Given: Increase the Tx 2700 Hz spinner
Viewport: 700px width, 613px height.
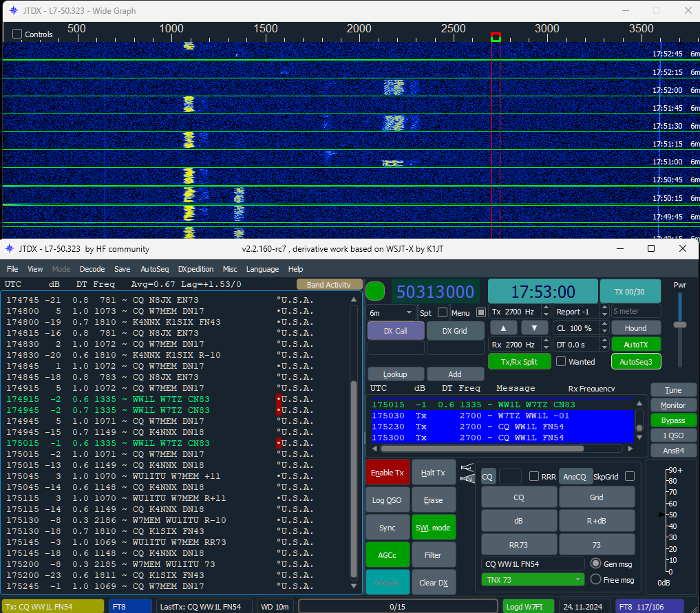Looking at the screenshot, I should [546, 308].
